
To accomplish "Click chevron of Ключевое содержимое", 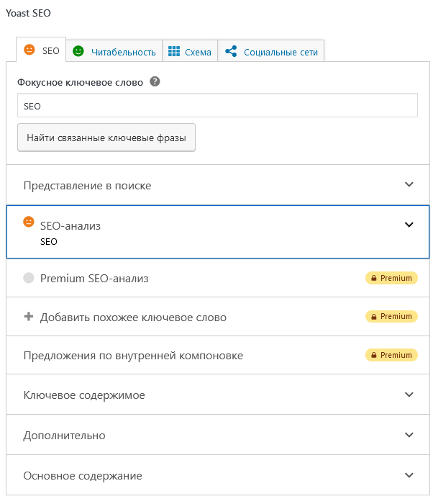I will (x=409, y=395).
